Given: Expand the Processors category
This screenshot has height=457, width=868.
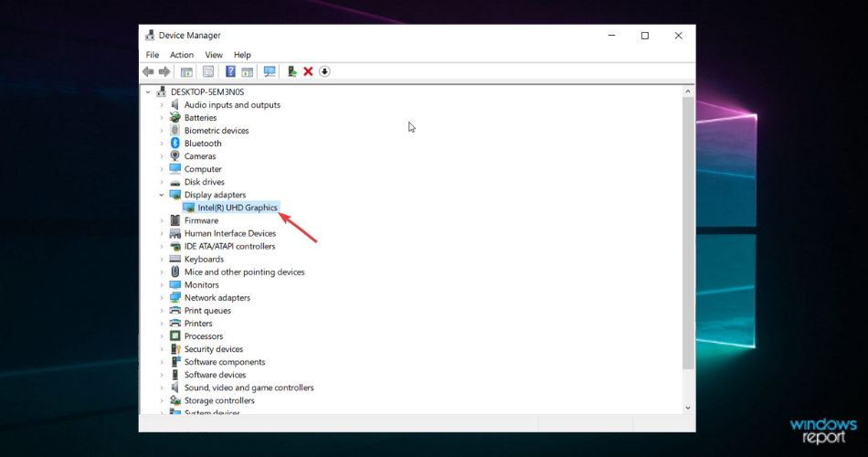Looking at the screenshot, I should 162,336.
